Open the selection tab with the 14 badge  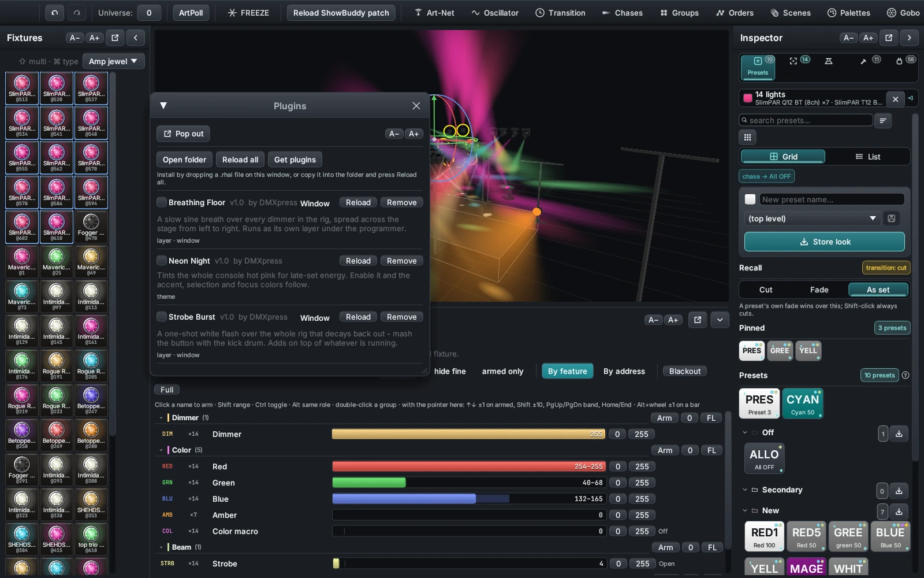click(x=799, y=61)
